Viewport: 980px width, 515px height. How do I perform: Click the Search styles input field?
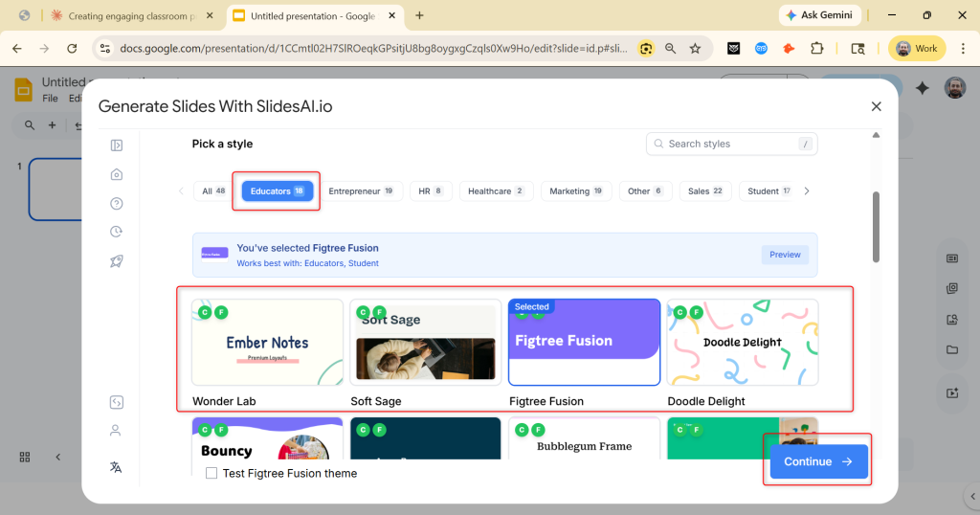point(727,144)
